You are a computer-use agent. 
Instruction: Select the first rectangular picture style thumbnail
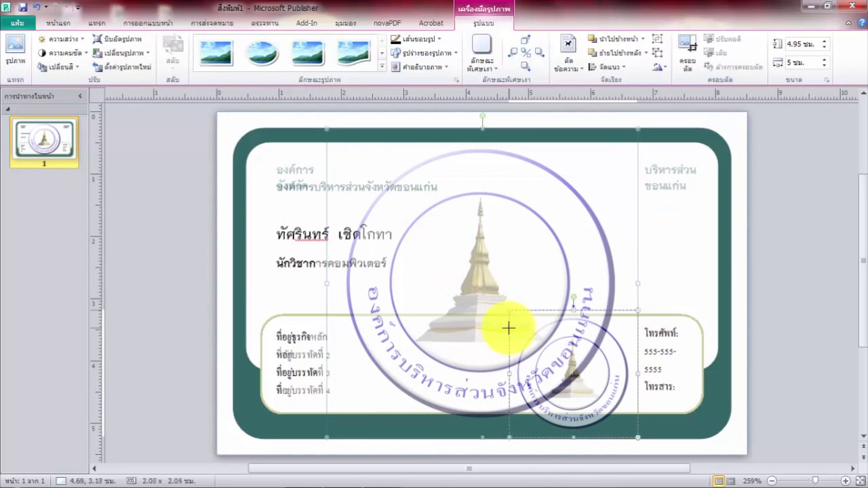[x=217, y=52]
